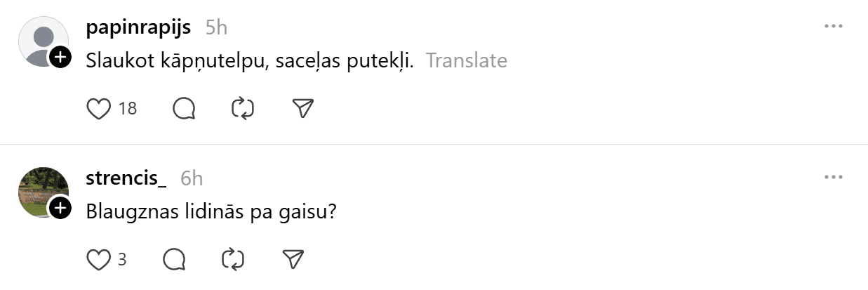Open more options for strencis_ post
Viewport: 868px width, 290px height.
coord(833,178)
